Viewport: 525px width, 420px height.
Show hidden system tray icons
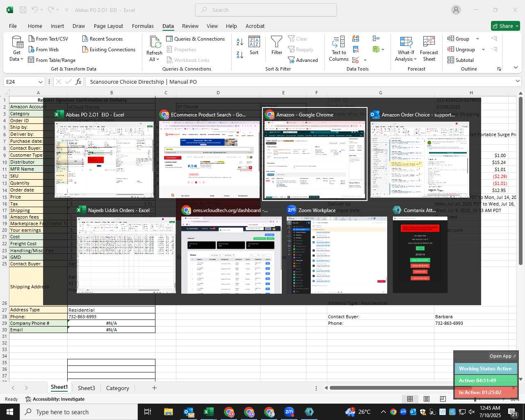[383, 412]
